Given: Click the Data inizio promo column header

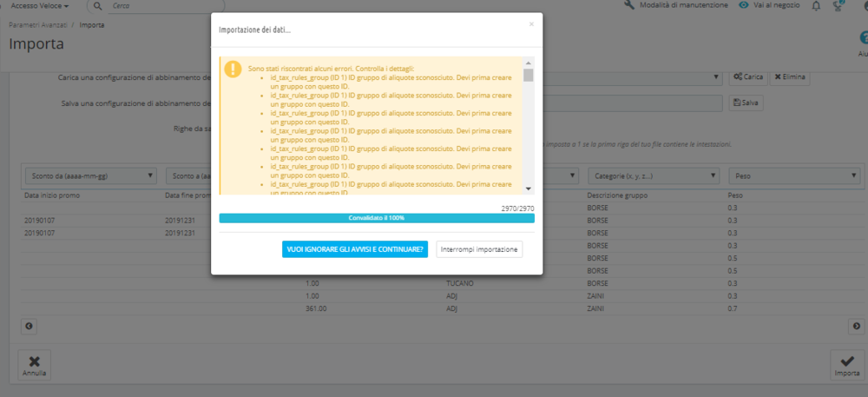Looking at the screenshot, I should coord(53,195).
